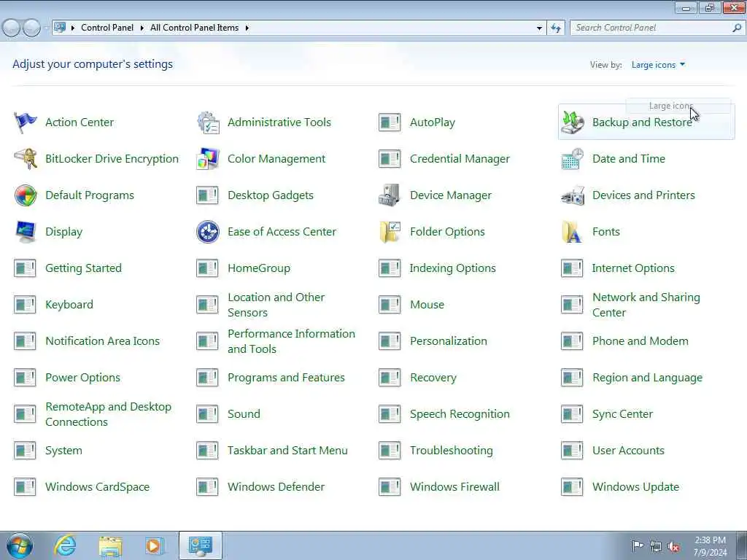Open the Personalization link

coord(449,341)
